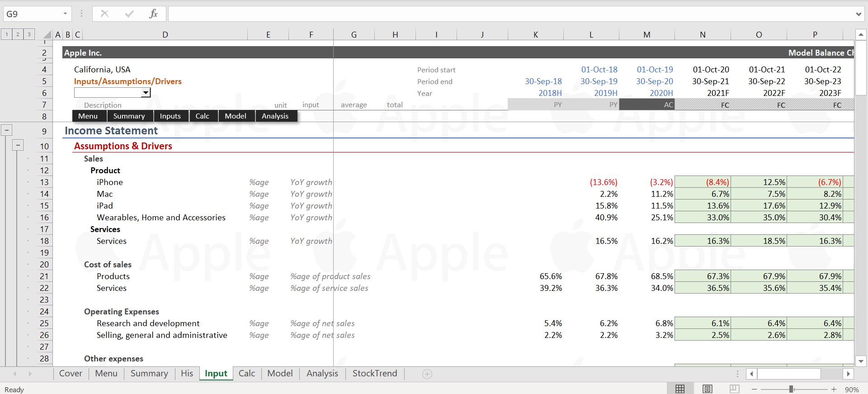Screen dimensions: 868x394
Task: Show outline level 2
Action: (x=18, y=34)
